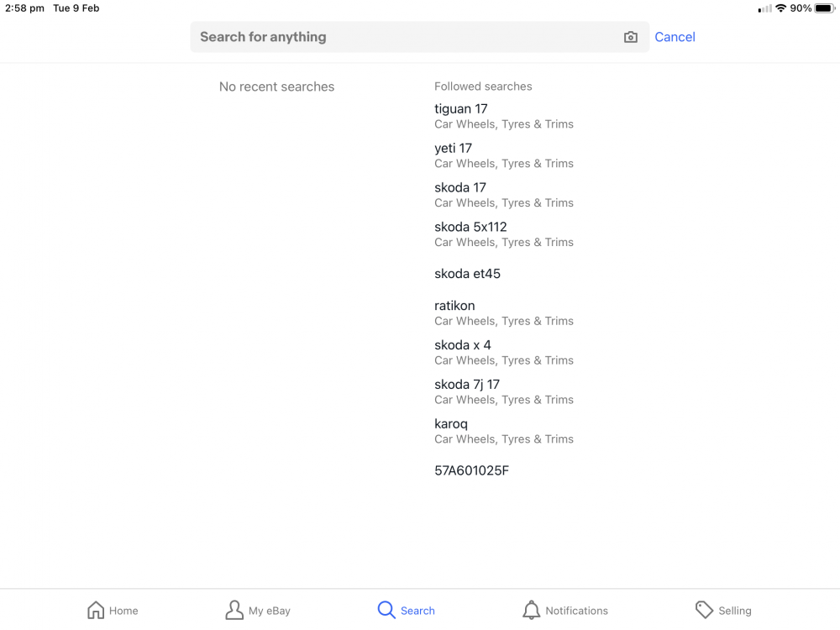Open the karoq followed search
Viewport: 840px width, 630px height.
point(504,431)
